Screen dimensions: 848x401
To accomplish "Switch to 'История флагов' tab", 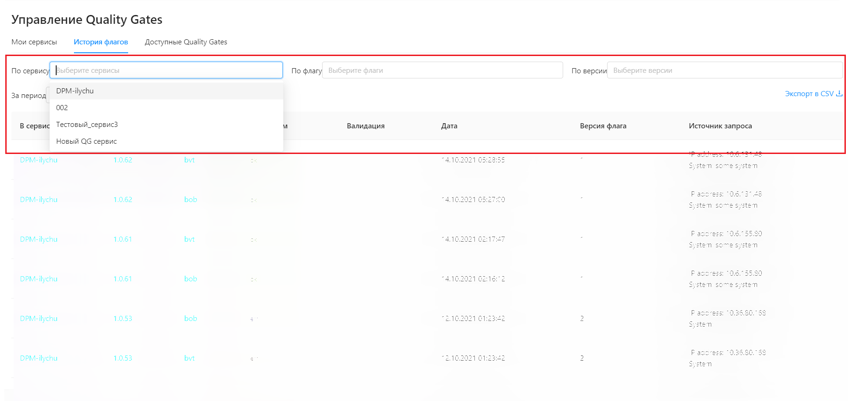I will pyautogui.click(x=100, y=42).
